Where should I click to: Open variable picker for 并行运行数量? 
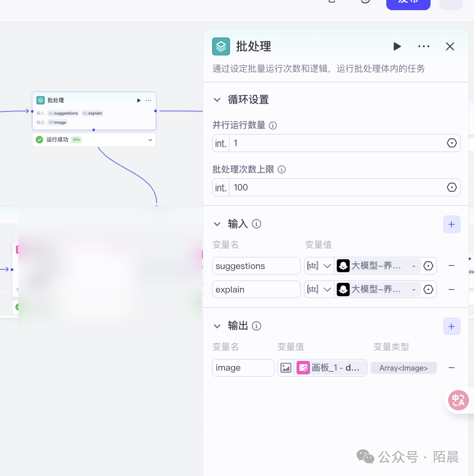tap(451, 143)
